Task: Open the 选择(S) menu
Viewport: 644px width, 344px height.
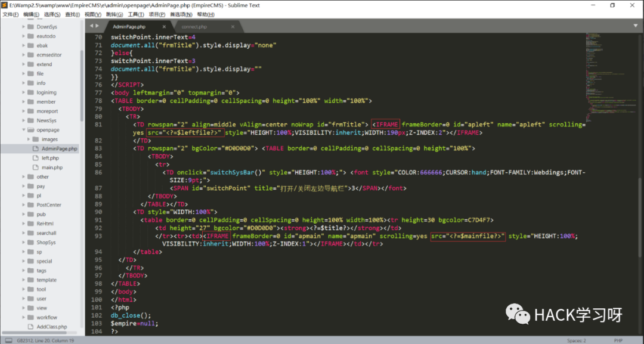Action: [x=52, y=14]
